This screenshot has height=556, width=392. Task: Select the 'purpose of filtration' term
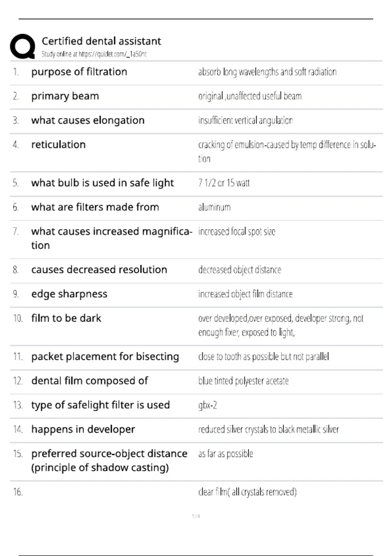click(x=79, y=72)
